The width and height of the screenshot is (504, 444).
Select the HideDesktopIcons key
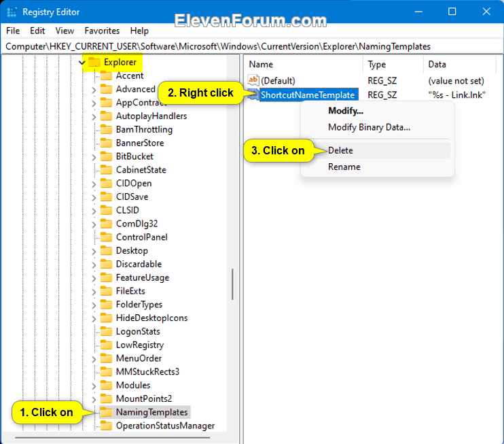click(x=151, y=318)
